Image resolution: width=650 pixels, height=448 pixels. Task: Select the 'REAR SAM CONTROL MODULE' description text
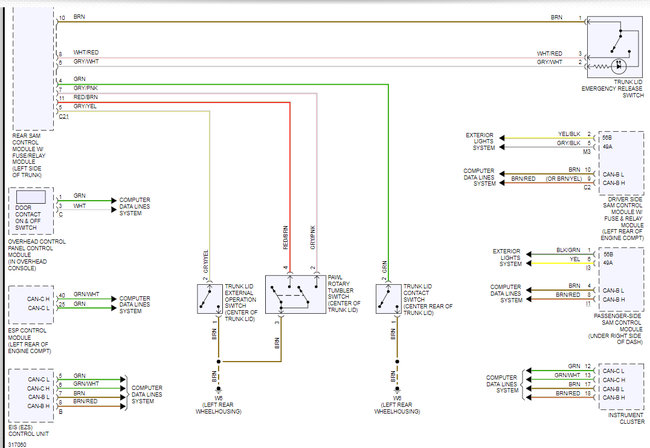pyautogui.click(x=29, y=155)
